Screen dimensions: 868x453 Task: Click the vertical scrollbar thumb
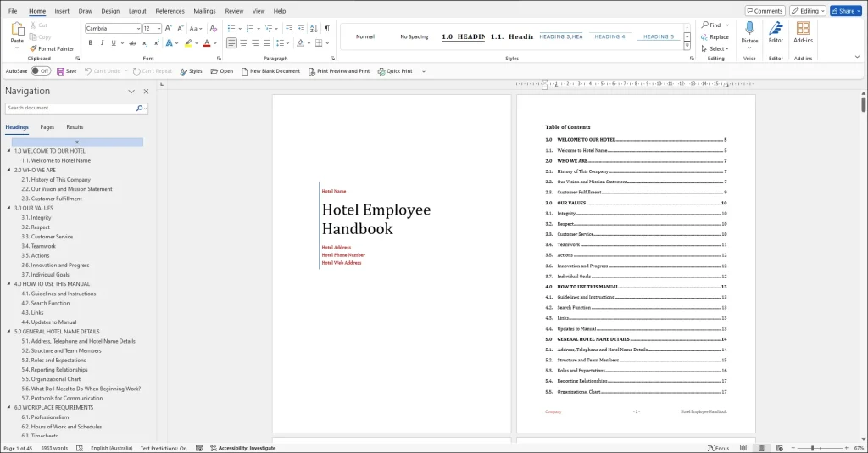(x=863, y=103)
